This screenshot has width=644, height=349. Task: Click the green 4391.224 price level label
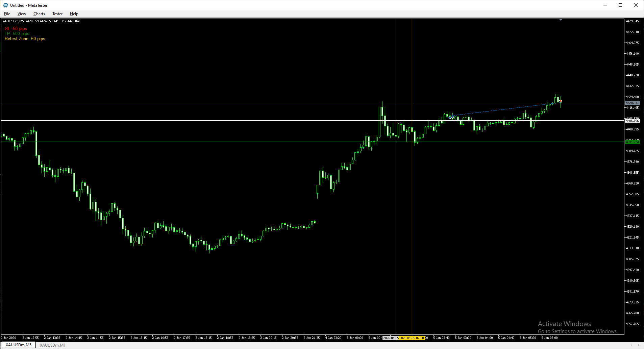632,142
